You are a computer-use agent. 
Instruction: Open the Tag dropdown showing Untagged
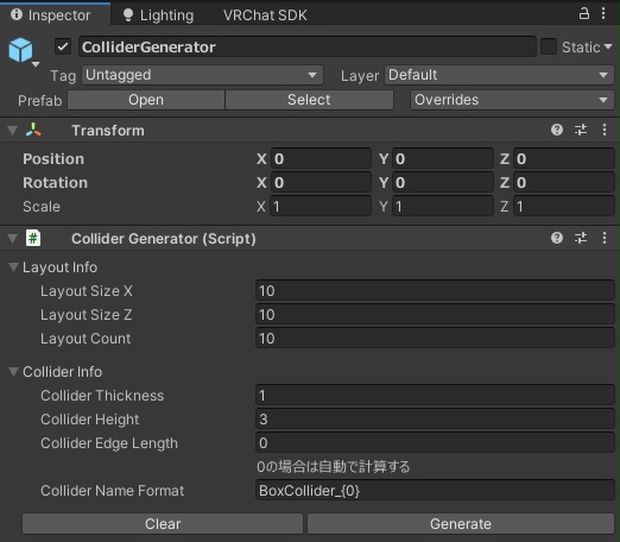(x=201, y=75)
